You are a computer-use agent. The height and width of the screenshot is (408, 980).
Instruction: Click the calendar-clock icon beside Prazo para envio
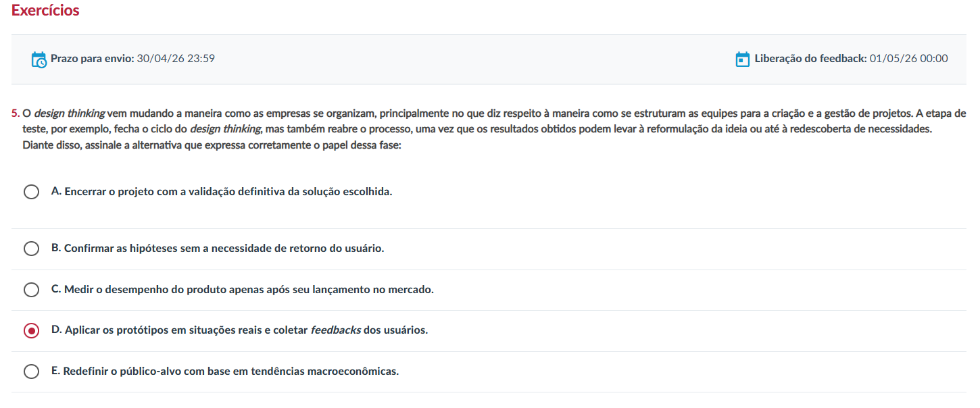39,59
